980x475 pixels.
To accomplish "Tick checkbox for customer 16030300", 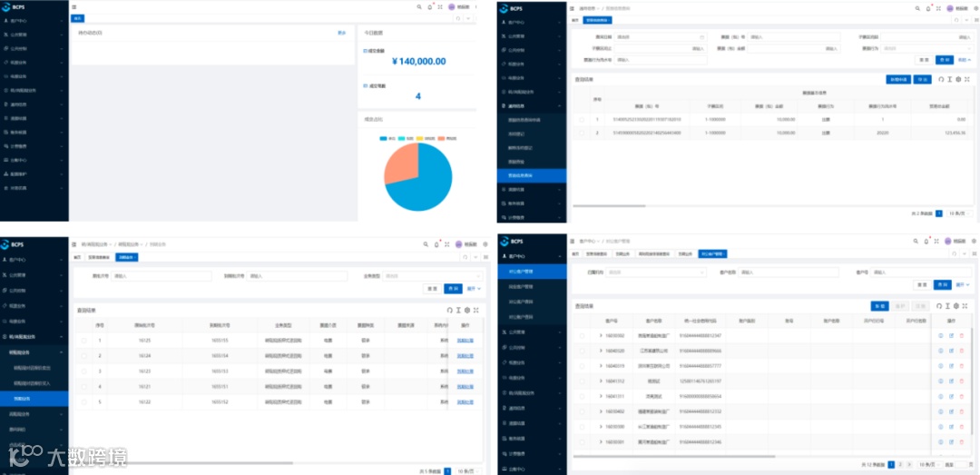I will [x=582, y=427].
